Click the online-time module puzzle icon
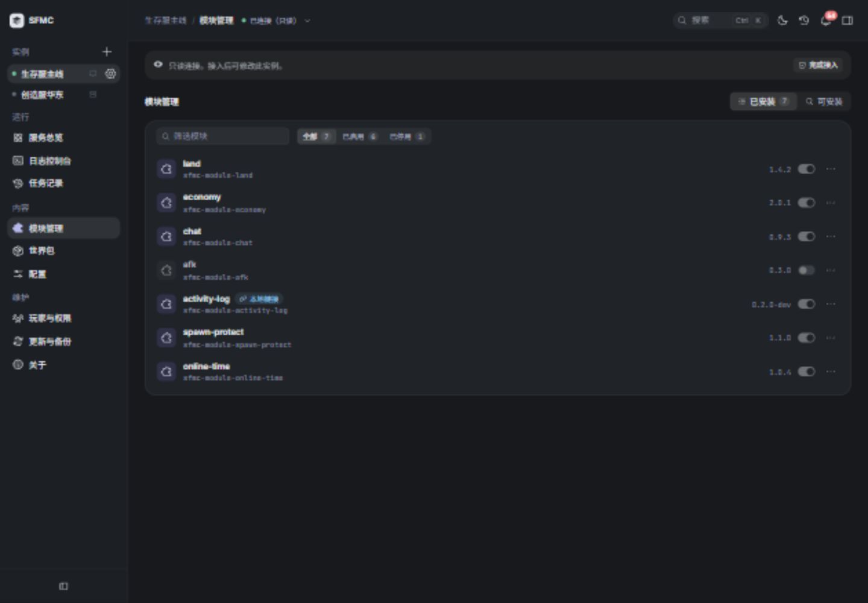This screenshot has width=868, height=603. [166, 371]
